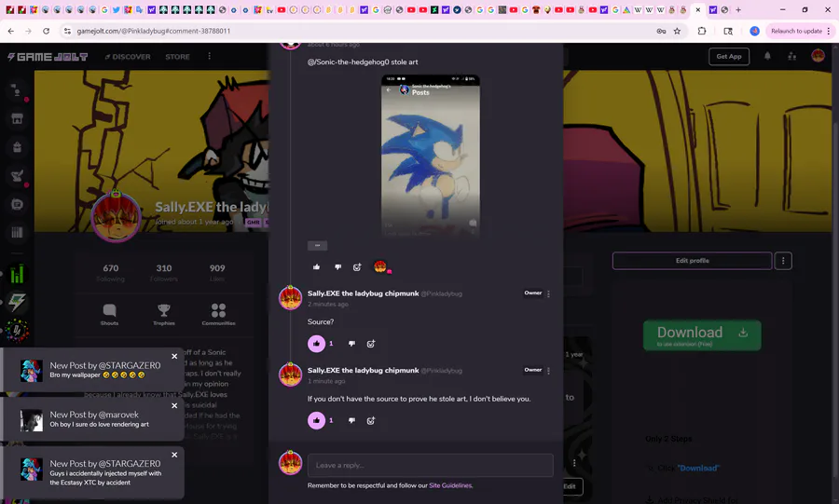Open the store icon in left sidebar
Screen dimensions: 839x504
[x=17, y=118]
